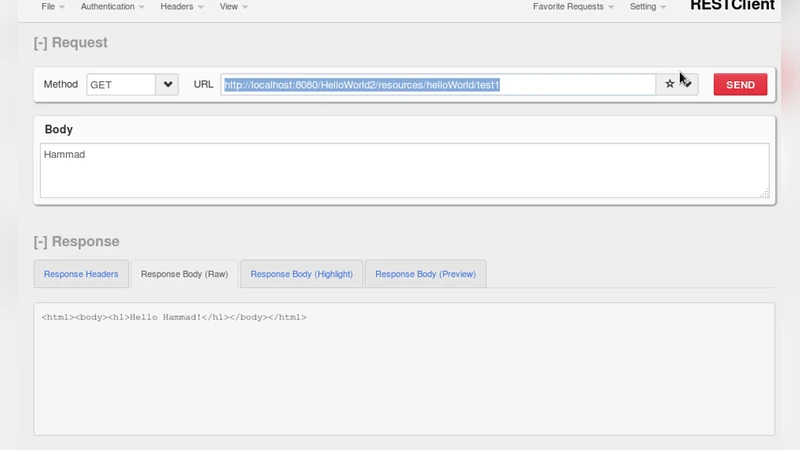Screen dimensions: 800x450
Task: Open the Headers menu
Action: tap(181, 6)
